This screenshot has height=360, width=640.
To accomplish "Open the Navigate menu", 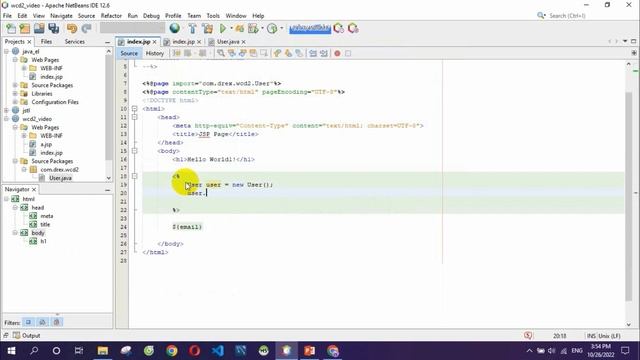I will tap(61, 16).
